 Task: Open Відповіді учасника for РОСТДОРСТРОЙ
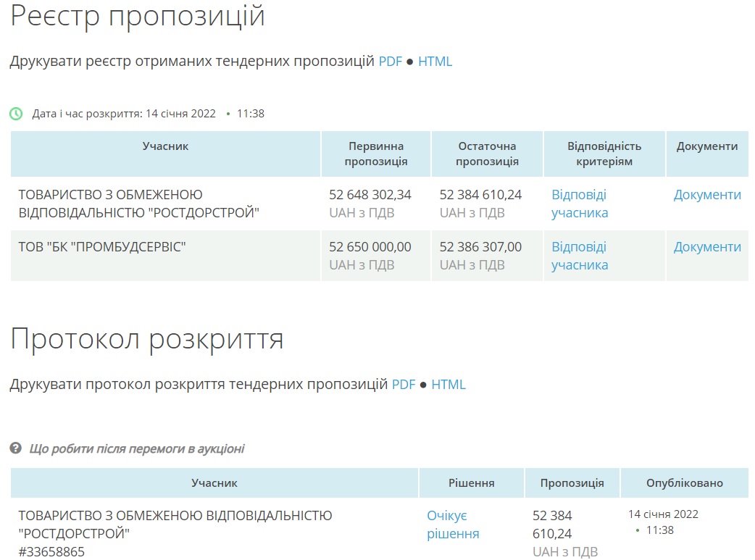pos(580,204)
